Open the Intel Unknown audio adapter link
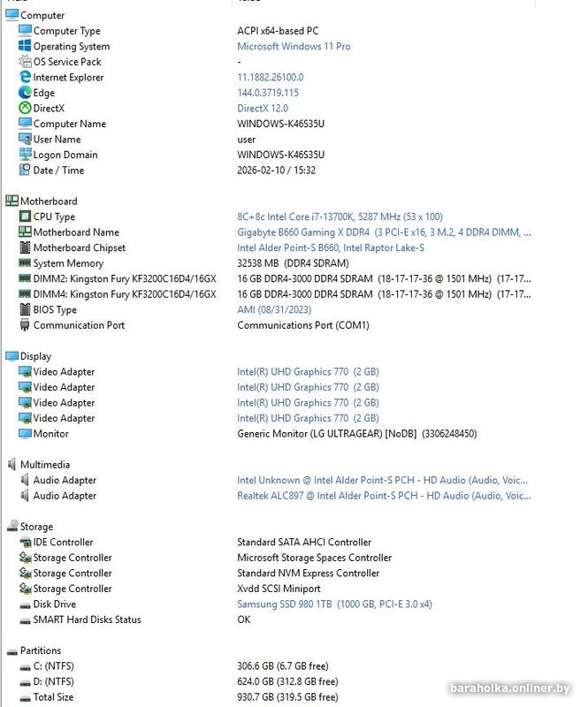 tap(382, 480)
